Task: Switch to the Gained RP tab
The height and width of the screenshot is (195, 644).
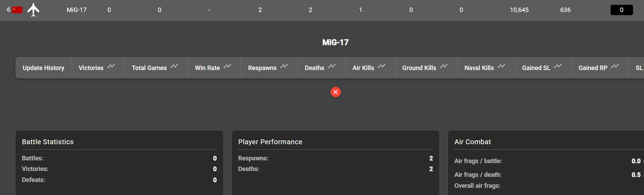Action: (593, 68)
